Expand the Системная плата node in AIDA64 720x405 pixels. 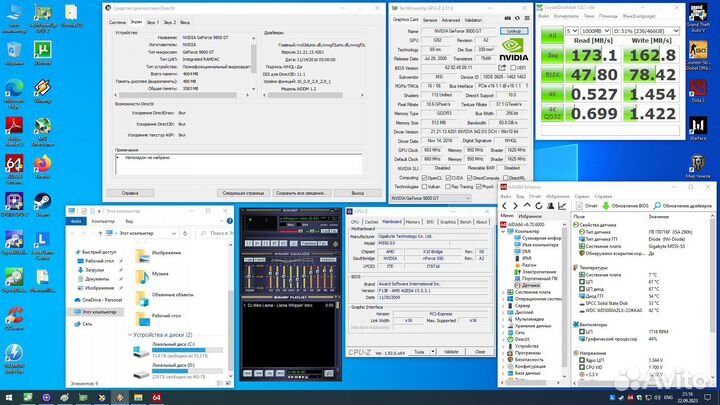503,292
